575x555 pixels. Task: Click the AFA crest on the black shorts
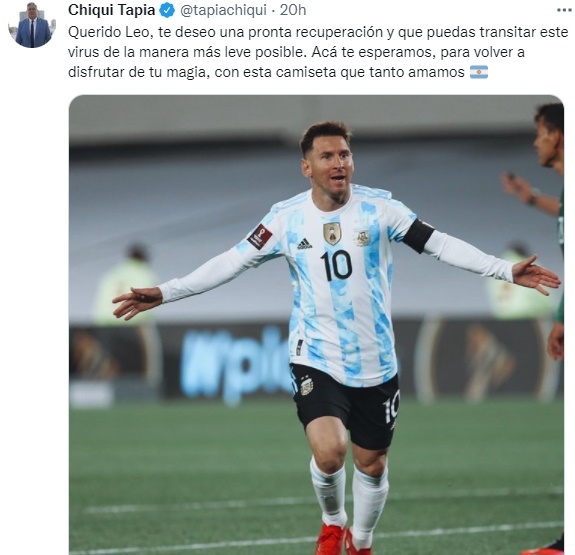[307, 386]
